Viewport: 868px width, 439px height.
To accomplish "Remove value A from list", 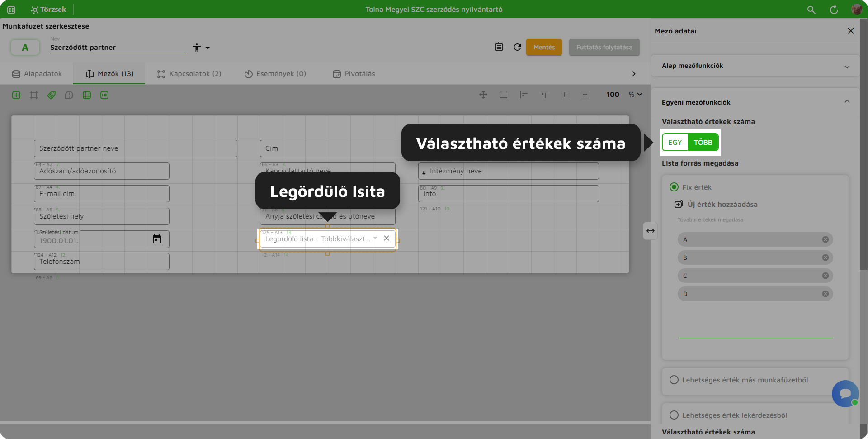I will coord(825,239).
